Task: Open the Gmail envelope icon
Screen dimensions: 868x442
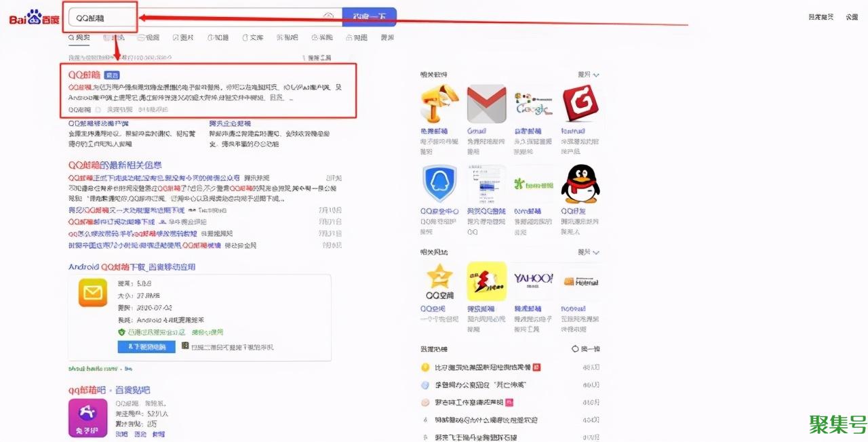Action: [486, 104]
